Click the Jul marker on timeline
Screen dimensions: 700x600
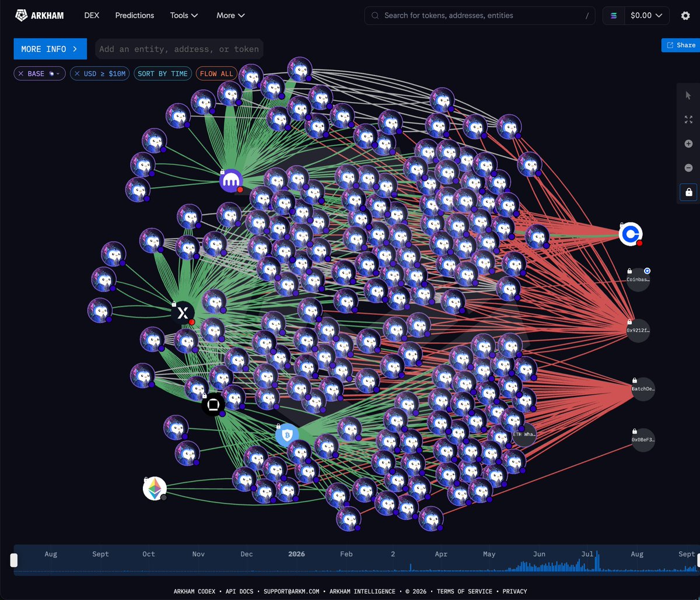[587, 554]
